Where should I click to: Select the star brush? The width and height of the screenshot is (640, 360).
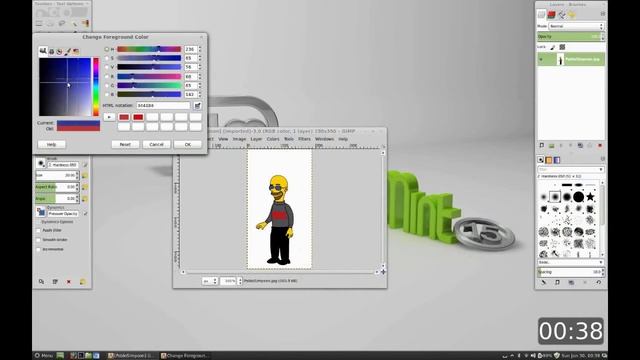pos(590,197)
